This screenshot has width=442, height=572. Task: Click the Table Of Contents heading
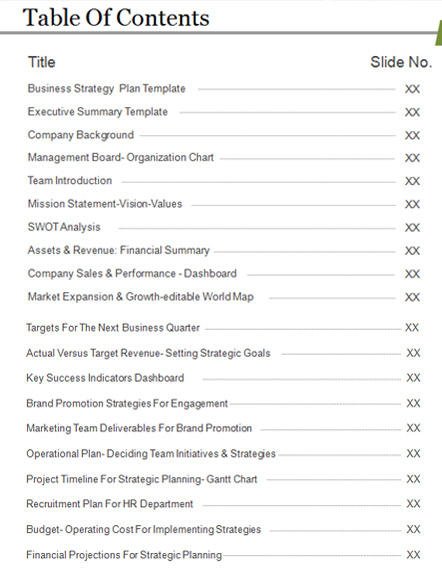click(x=116, y=17)
